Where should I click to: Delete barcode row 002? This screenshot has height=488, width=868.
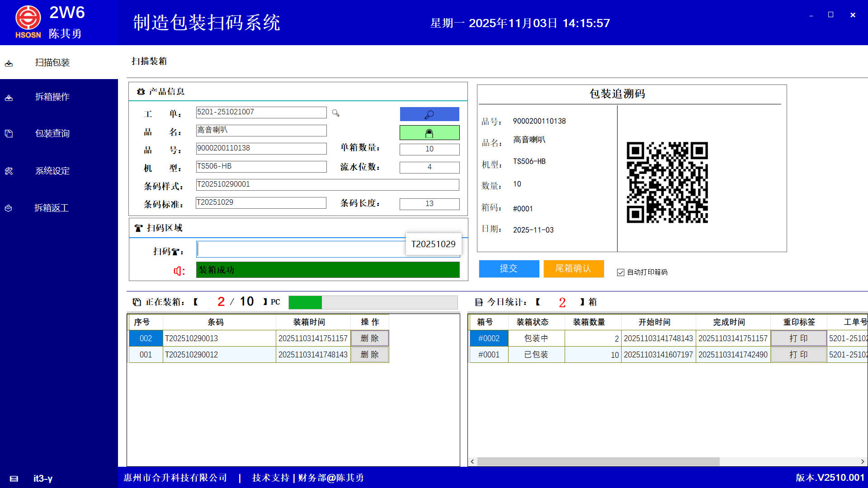369,338
